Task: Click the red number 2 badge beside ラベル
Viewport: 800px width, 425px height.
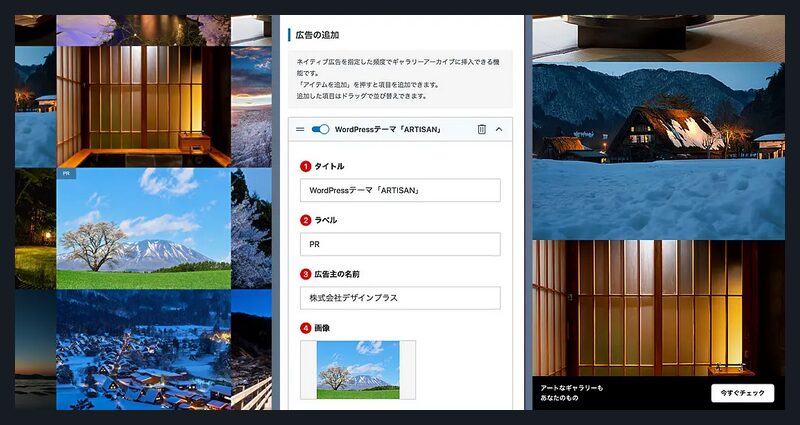Action: pyautogui.click(x=306, y=220)
